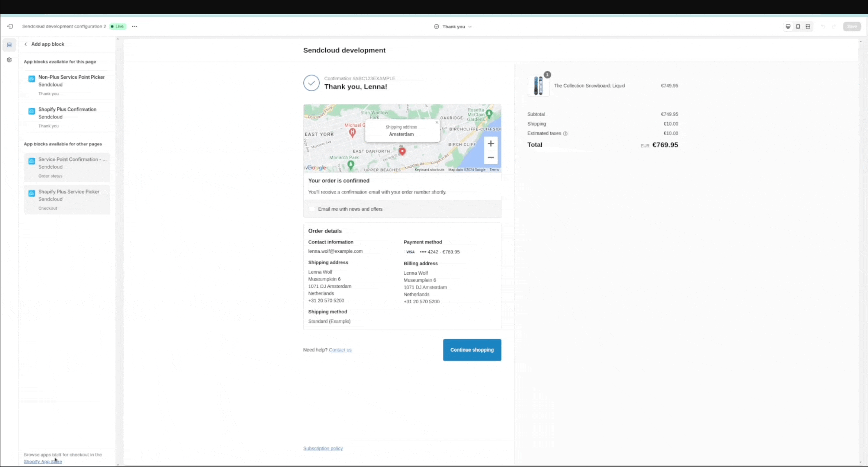Check Email me with news and offers
Image resolution: width=868 pixels, height=467 pixels.
pos(312,209)
